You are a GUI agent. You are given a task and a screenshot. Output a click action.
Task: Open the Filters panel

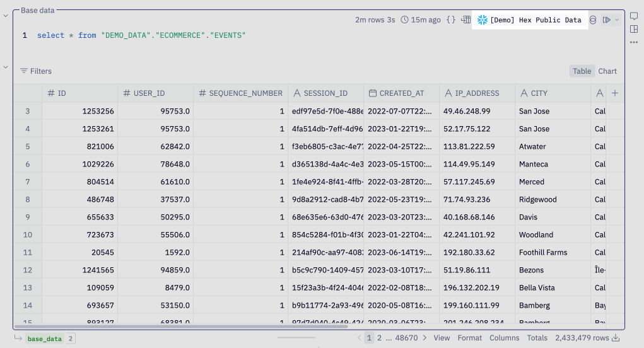(x=36, y=71)
